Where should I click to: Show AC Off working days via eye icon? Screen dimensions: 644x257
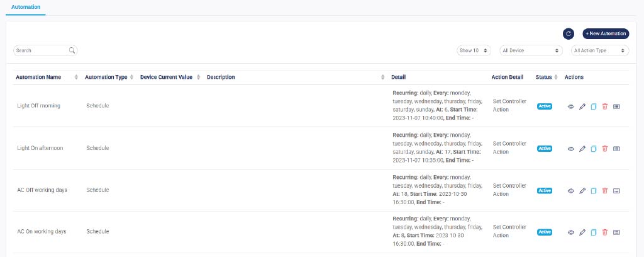pyautogui.click(x=571, y=190)
